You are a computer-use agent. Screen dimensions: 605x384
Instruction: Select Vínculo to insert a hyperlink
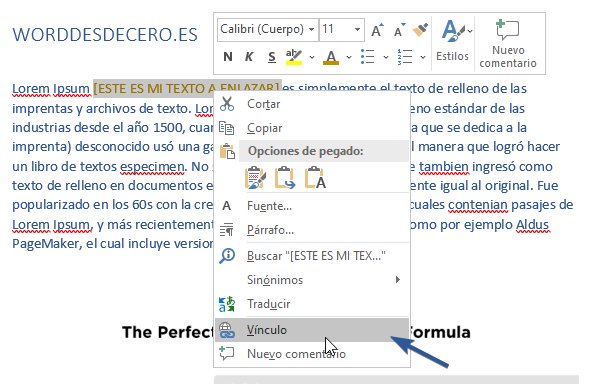(312, 330)
